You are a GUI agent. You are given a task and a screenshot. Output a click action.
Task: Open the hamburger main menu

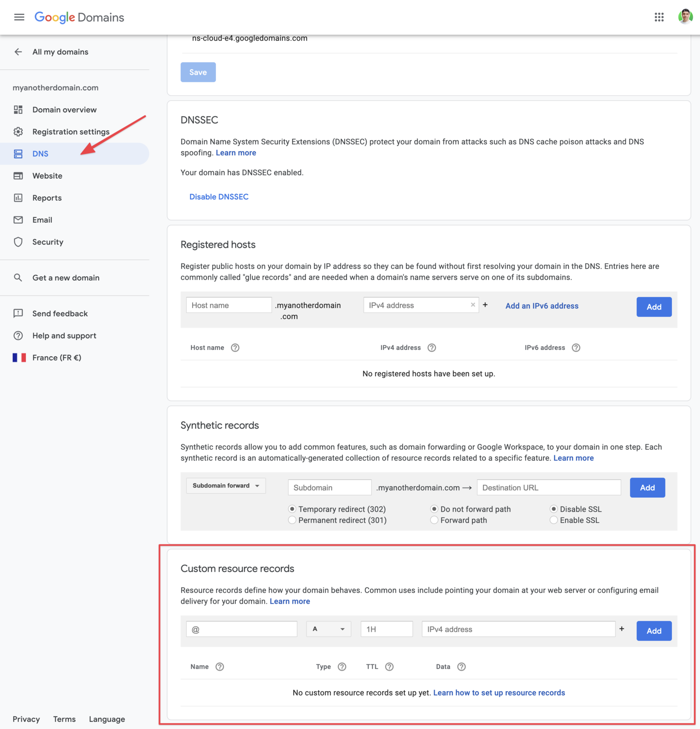(19, 17)
